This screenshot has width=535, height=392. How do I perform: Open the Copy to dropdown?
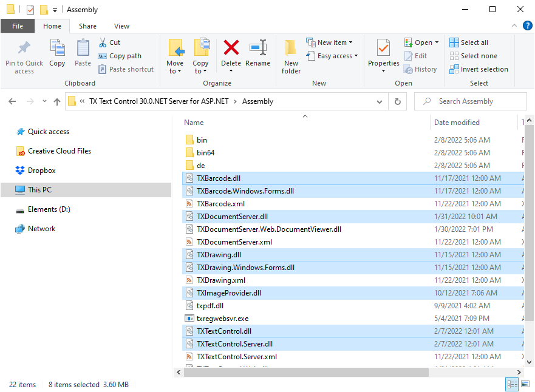(200, 67)
